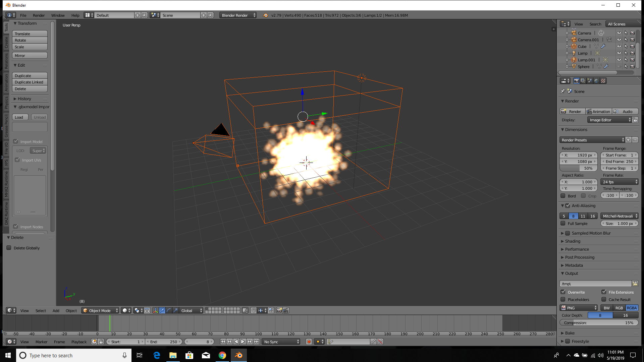Open the World properties tab with globe icon
The height and width of the screenshot is (362, 644).
tap(596, 81)
